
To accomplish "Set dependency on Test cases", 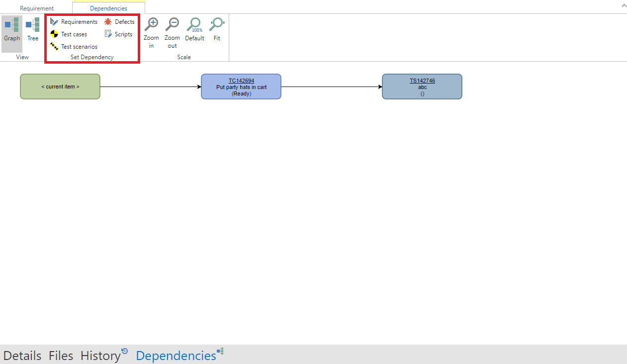I will point(69,34).
